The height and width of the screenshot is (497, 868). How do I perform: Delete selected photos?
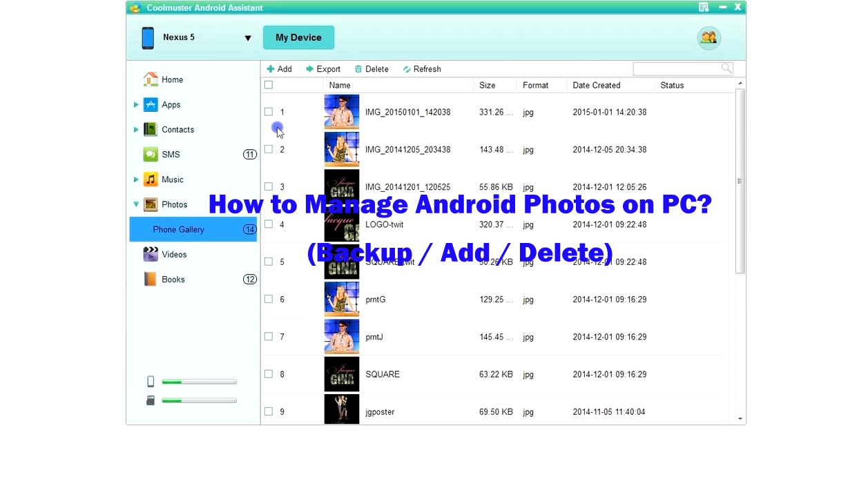(372, 69)
